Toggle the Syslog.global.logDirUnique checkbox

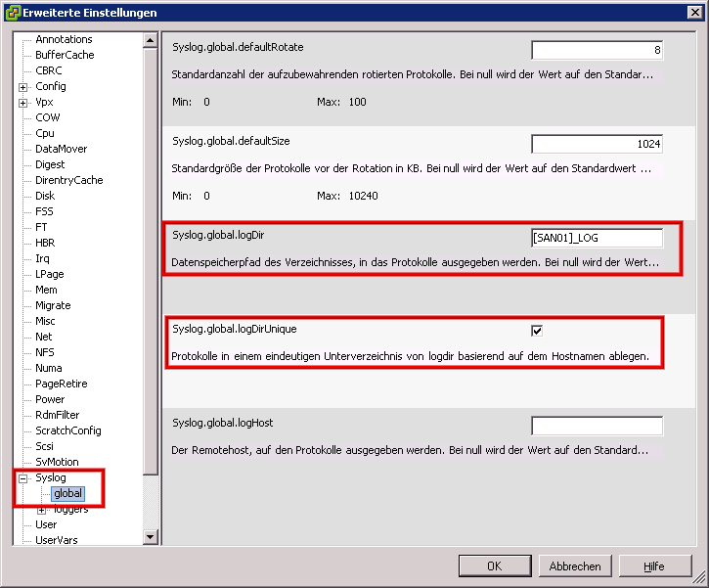[x=537, y=330]
